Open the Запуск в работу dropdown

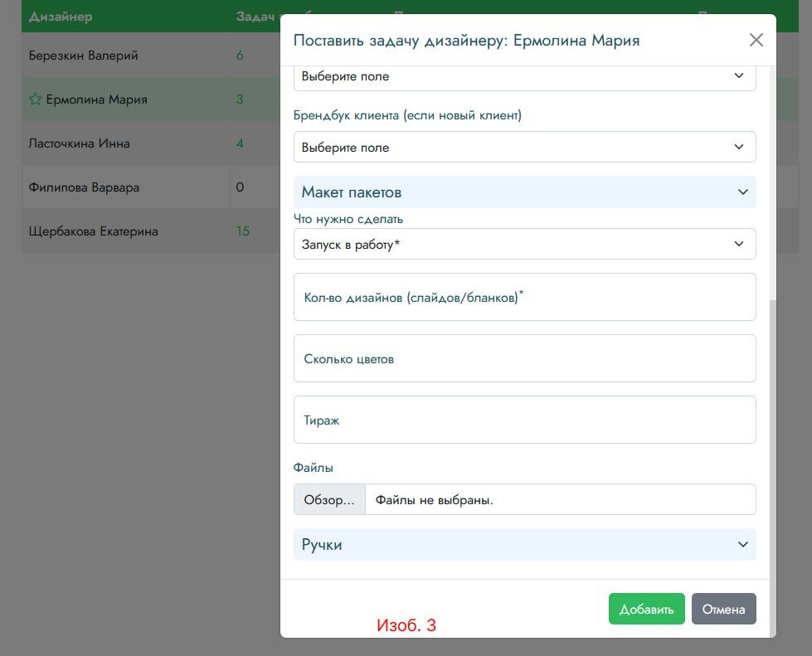[524, 245]
